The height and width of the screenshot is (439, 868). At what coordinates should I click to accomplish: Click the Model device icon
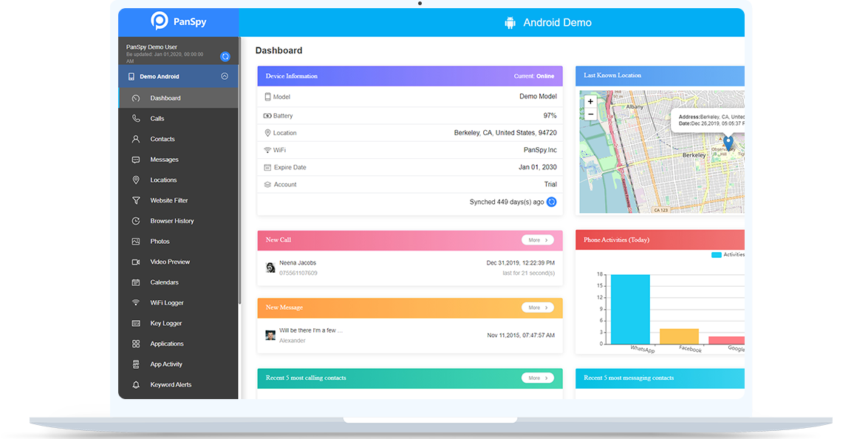click(x=268, y=97)
